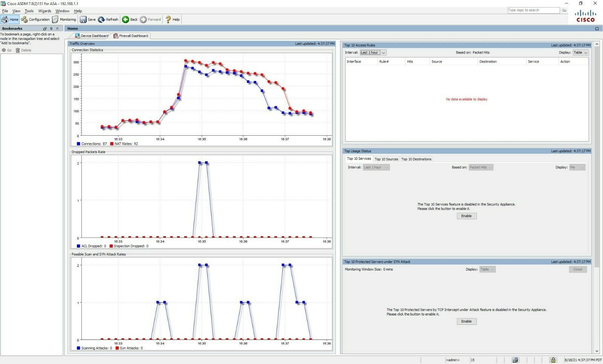The width and height of the screenshot is (603, 364).
Task: Refresh the ASDM data
Action: [x=108, y=20]
